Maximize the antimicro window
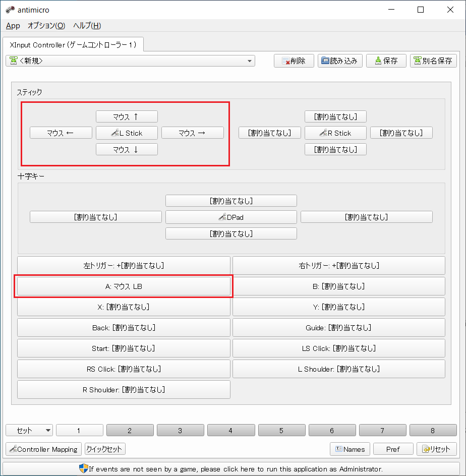The image size is (466, 476). coord(421,10)
